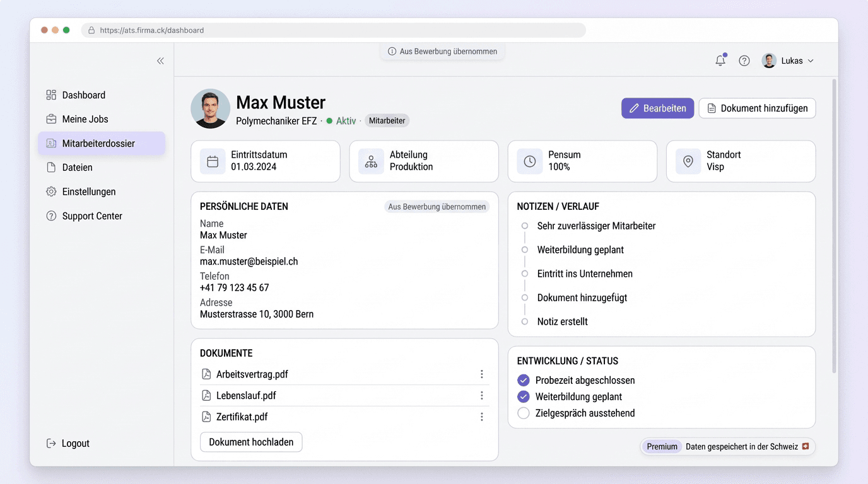
Task: Click Logout in sidebar
Action: (x=68, y=444)
